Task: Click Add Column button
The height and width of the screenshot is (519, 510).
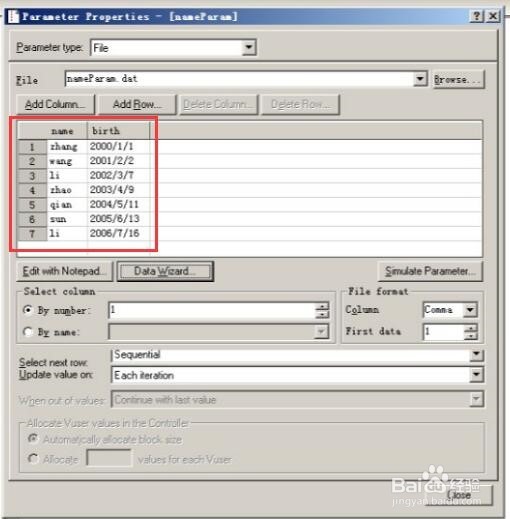Action: click(55, 104)
